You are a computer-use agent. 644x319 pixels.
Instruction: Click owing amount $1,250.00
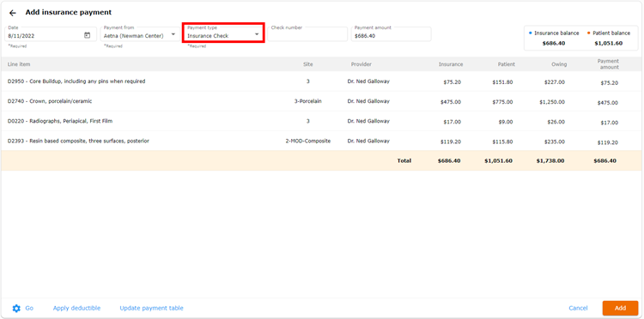552,102
